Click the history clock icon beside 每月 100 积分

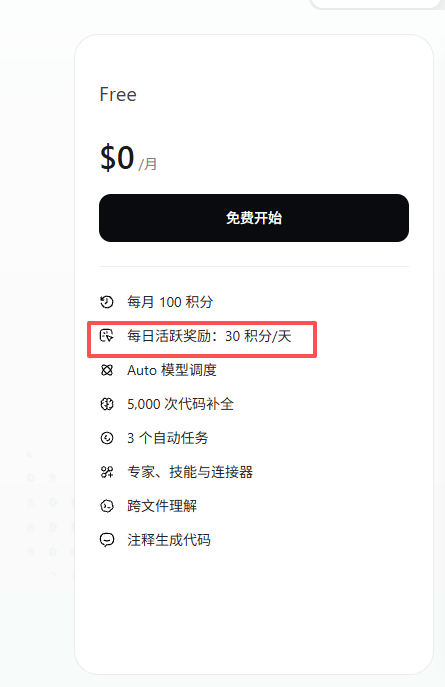(106, 302)
